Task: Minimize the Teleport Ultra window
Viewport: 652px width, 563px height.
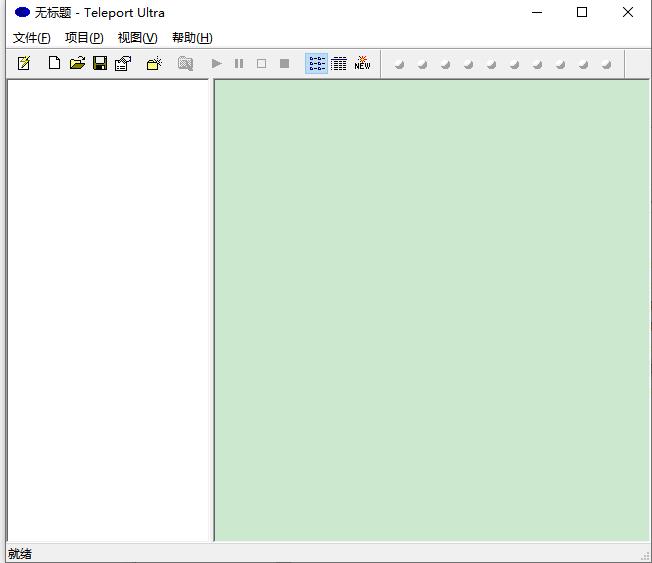Action: point(537,12)
